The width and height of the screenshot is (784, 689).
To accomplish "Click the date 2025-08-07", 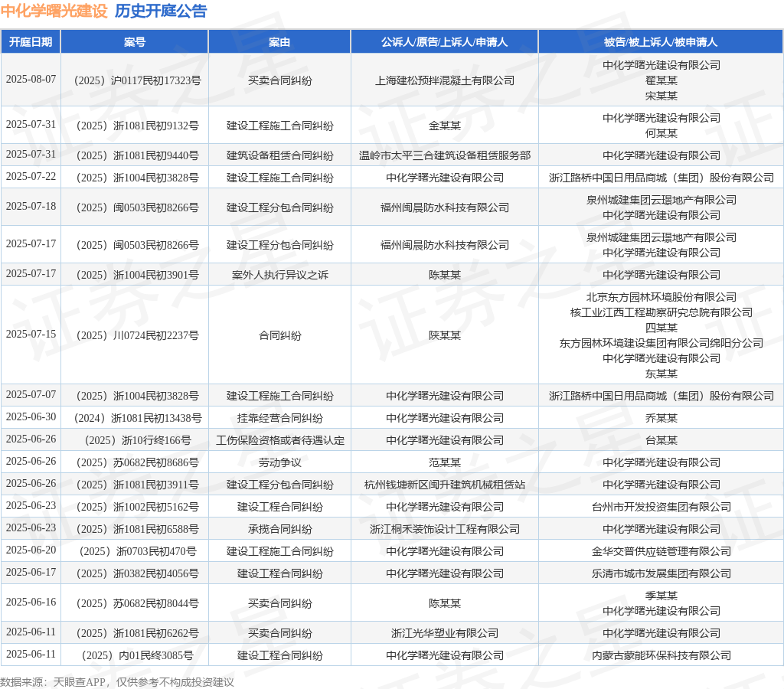I will click(31, 80).
